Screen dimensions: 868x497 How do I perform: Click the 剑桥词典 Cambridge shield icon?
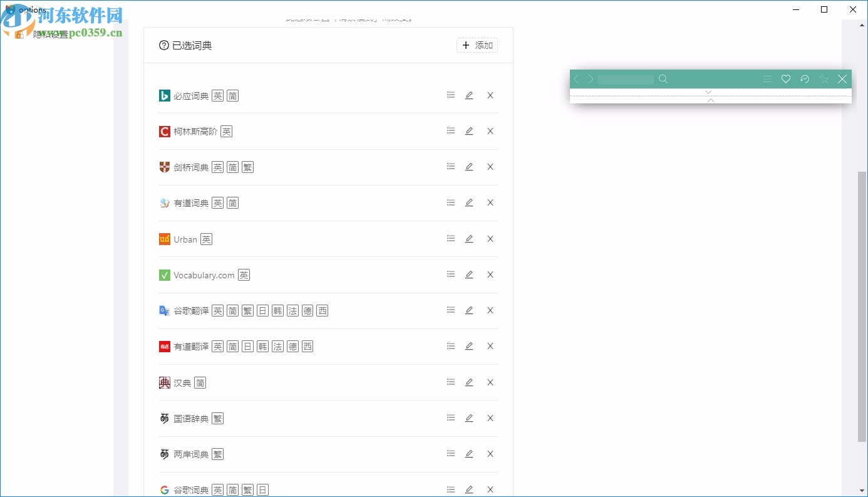tap(164, 167)
